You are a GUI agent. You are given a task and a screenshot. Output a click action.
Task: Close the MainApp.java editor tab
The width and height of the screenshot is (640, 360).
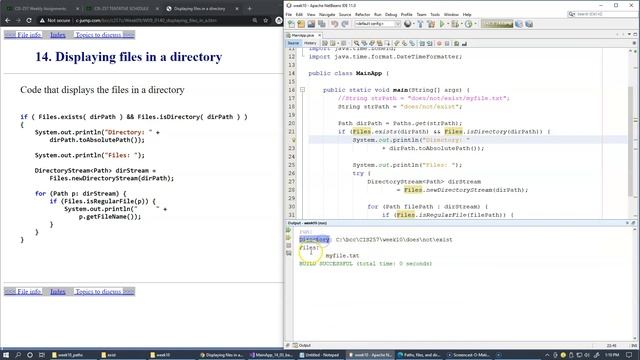point(320,36)
